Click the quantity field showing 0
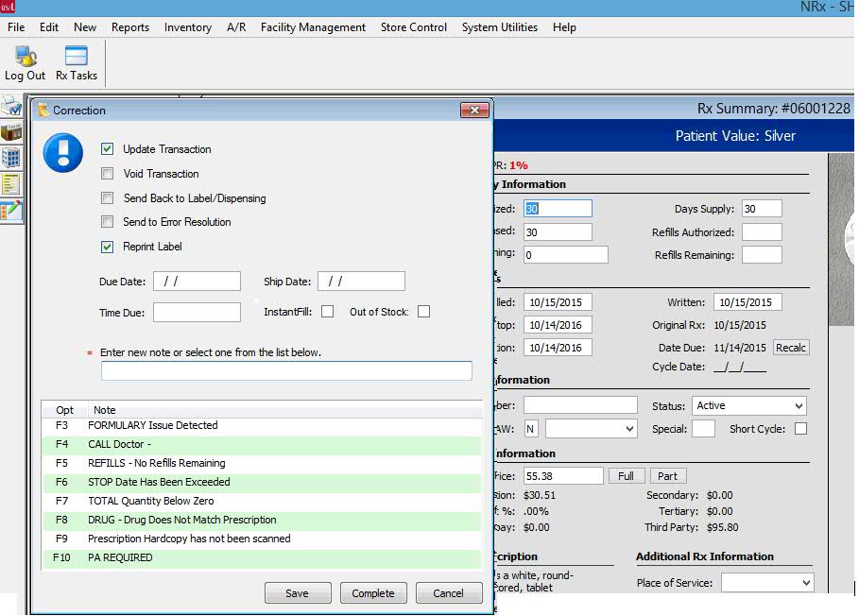This screenshot has height=616, width=859. pos(565,254)
